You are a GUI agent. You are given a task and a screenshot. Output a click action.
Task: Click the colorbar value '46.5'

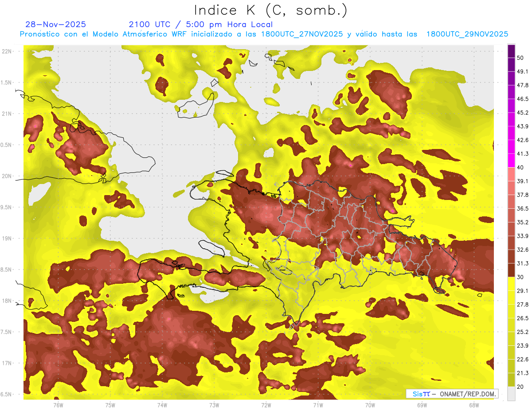[522, 99]
